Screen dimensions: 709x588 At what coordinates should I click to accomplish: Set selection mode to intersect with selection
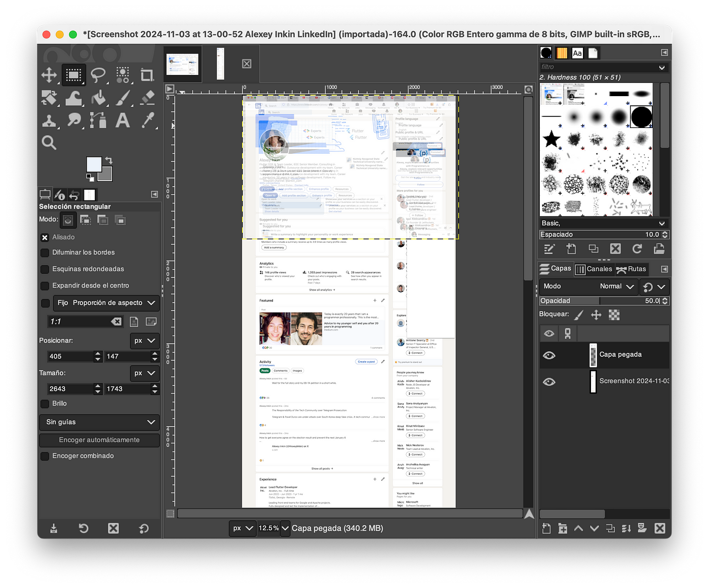tap(120, 220)
